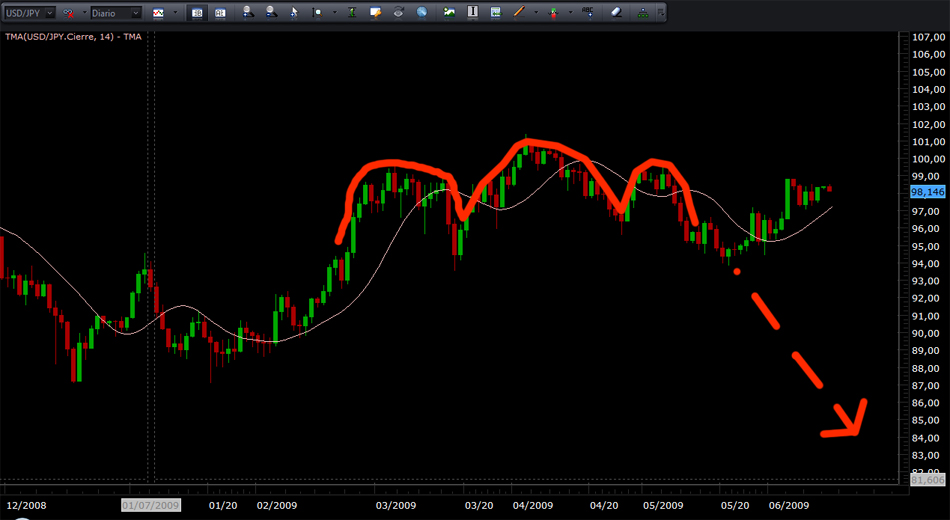The height and width of the screenshot is (520, 950).
Task: Click the save chart image icon
Action: 450,14
